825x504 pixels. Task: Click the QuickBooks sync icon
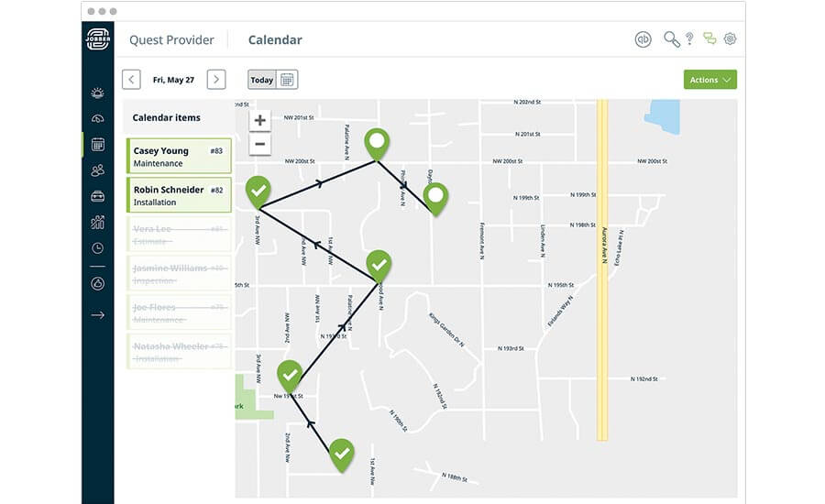coord(643,39)
